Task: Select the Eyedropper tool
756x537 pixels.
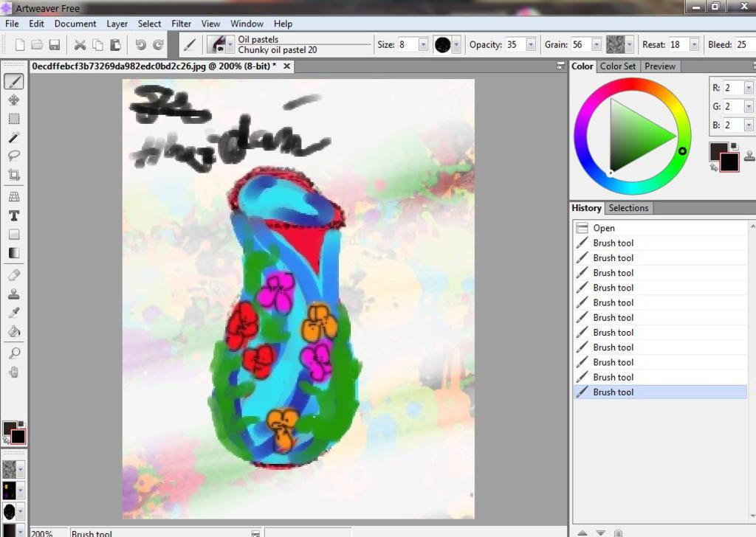Action: coord(14,313)
